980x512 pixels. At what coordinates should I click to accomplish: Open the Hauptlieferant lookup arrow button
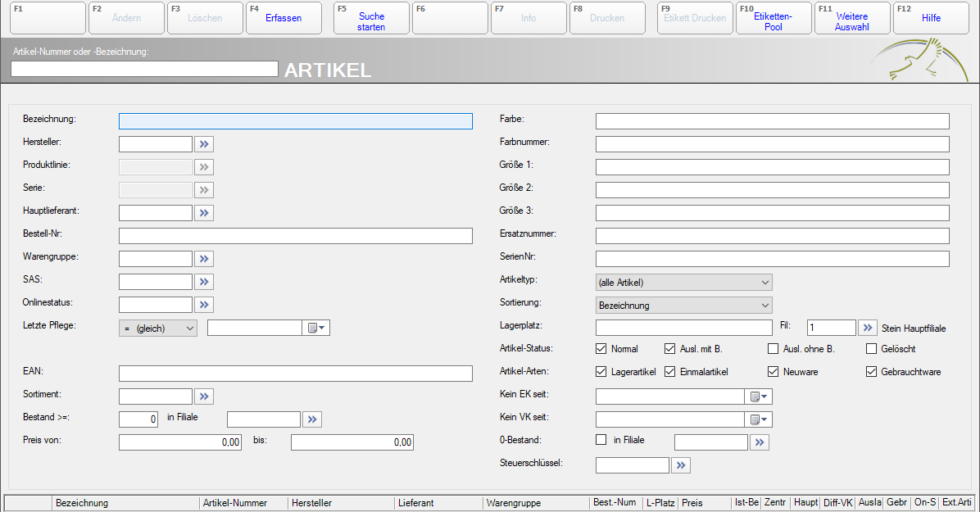pyautogui.click(x=204, y=213)
